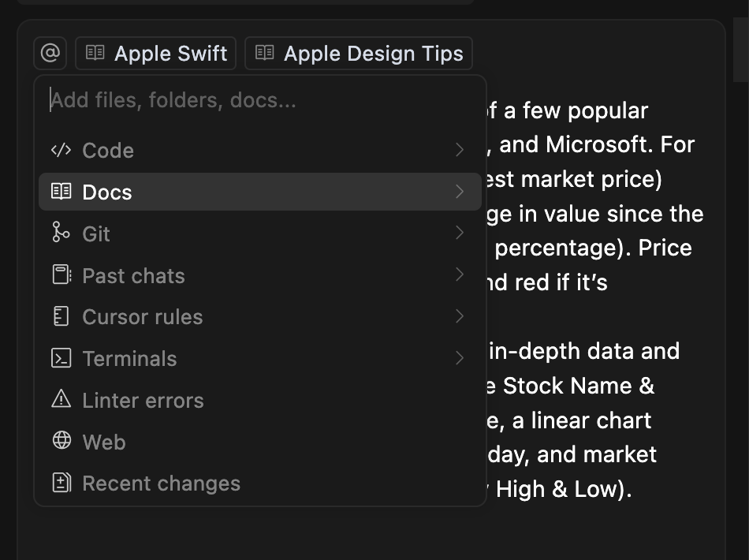Click the Past chats icon
The height and width of the screenshot is (560, 749).
tap(61, 275)
